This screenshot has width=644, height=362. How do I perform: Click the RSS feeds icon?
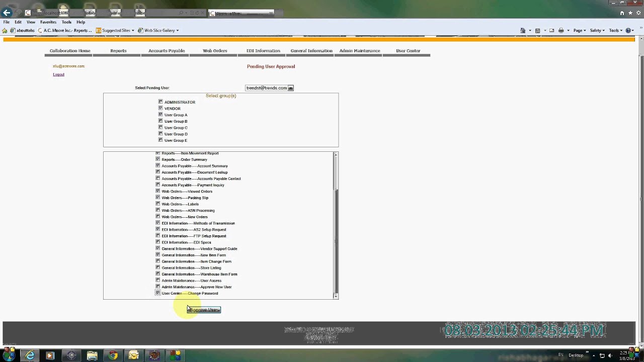click(x=537, y=30)
